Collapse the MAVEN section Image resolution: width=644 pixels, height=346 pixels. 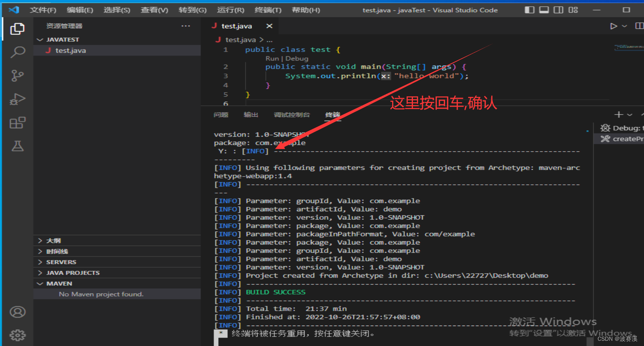coord(117,284)
